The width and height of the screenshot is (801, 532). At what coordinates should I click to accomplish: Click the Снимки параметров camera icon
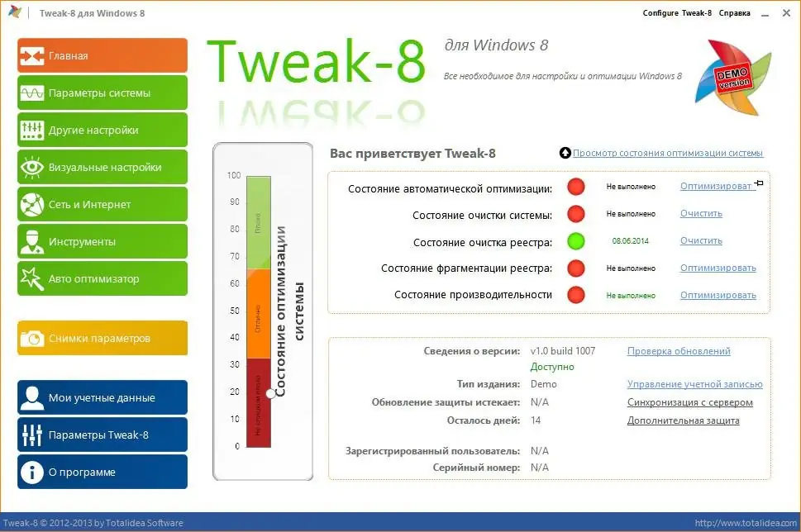click(31, 338)
